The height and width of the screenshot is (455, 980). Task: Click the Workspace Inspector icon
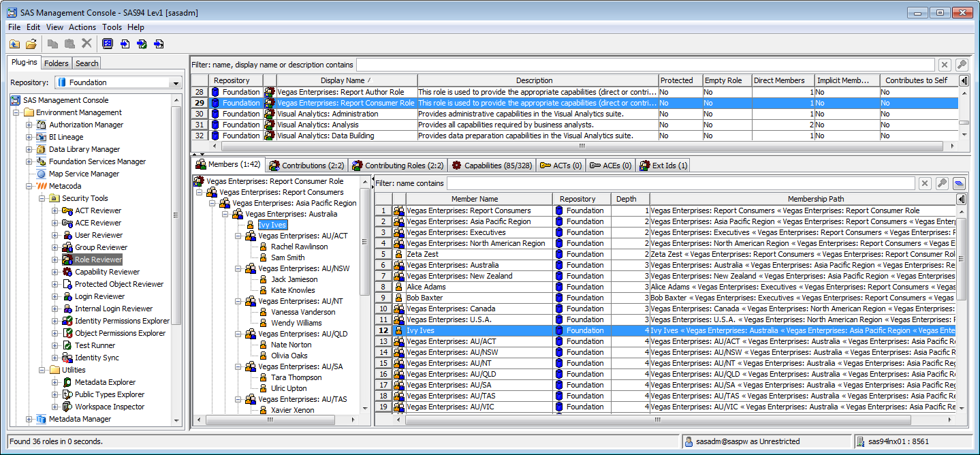[67, 407]
